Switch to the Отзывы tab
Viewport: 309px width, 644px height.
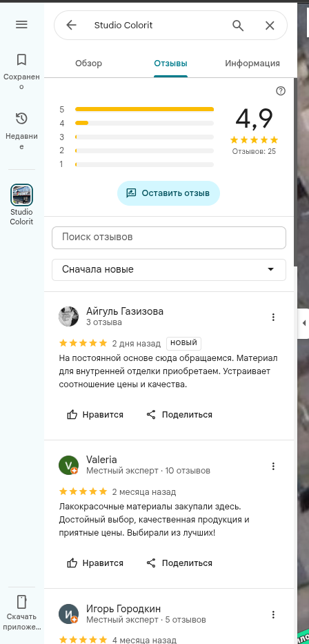pos(171,64)
